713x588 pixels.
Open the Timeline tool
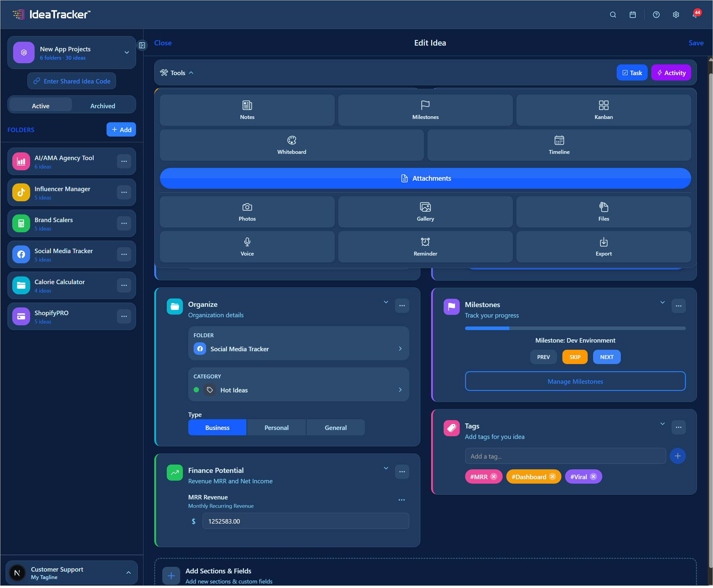click(559, 145)
